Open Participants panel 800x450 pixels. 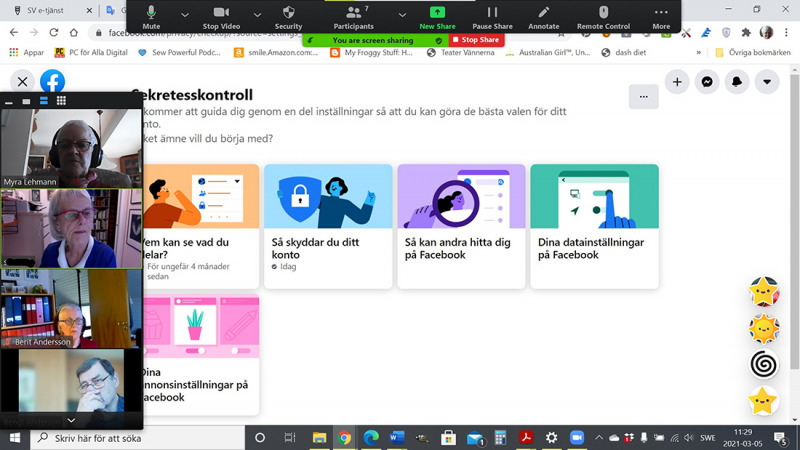(x=354, y=17)
